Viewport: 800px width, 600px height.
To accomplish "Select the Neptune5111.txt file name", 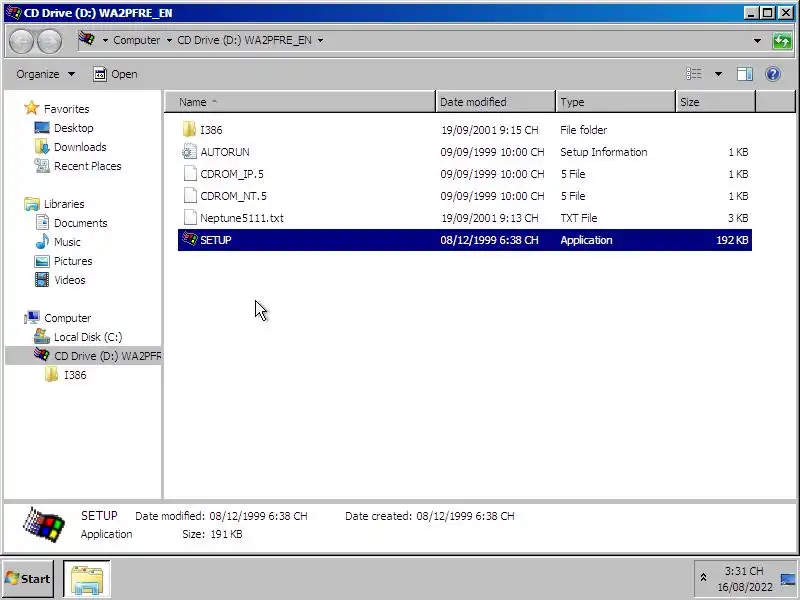I will tap(242, 218).
